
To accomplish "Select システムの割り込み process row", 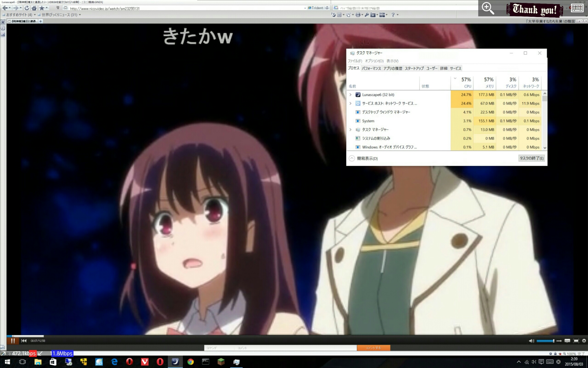I will [x=444, y=138].
